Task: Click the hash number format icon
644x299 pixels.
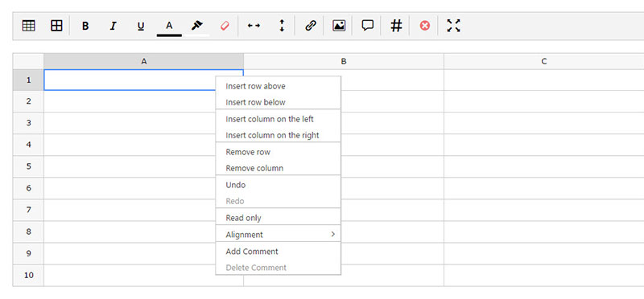Action: point(396,26)
